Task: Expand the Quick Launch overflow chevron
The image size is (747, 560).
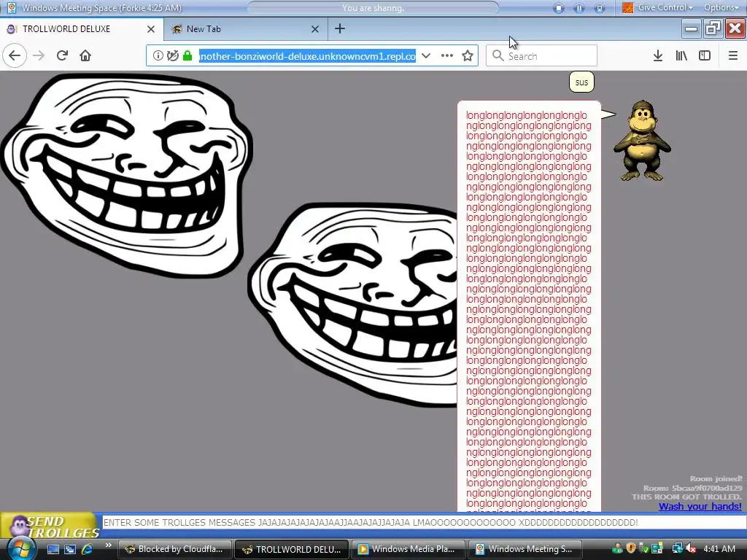Action: (x=109, y=545)
